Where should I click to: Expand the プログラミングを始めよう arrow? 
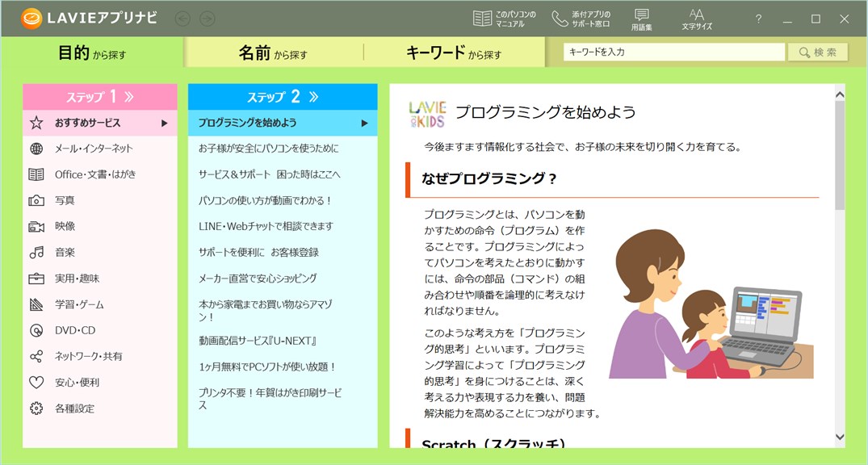point(364,123)
